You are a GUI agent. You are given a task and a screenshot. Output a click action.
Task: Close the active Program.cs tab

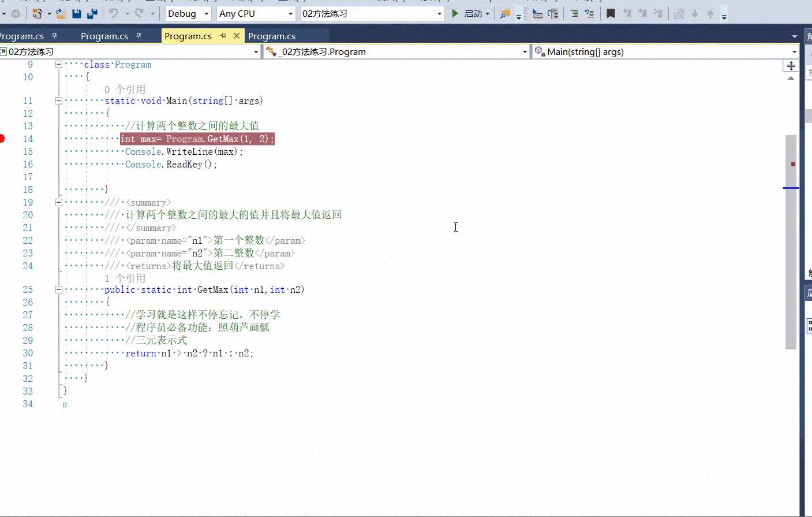(237, 36)
